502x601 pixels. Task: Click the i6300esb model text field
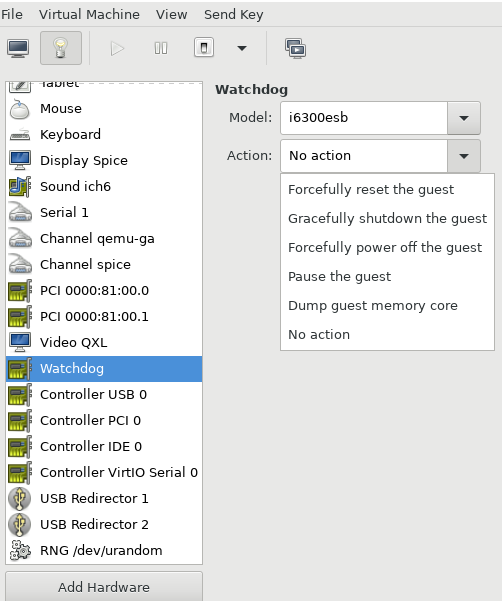click(364, 118)
